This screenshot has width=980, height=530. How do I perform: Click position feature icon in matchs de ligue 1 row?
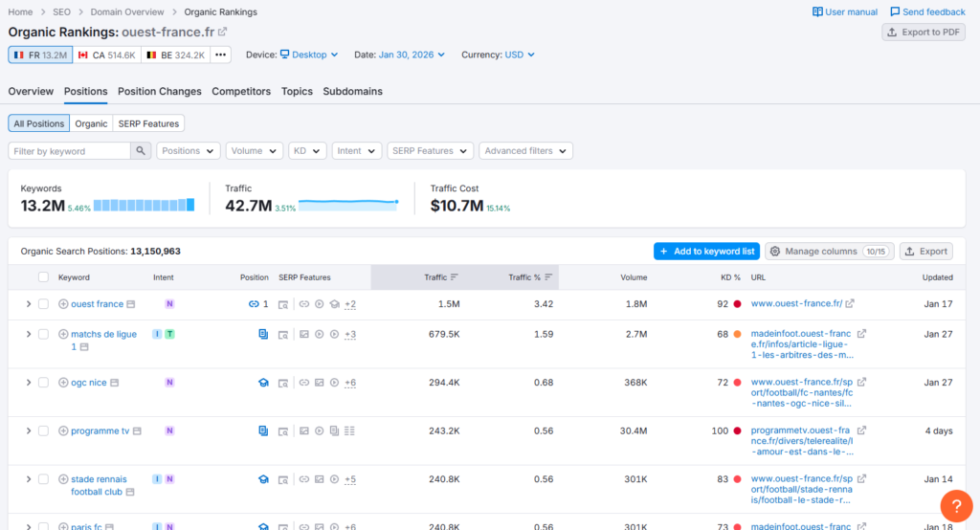pyautogui.click(x=263, y=335)
